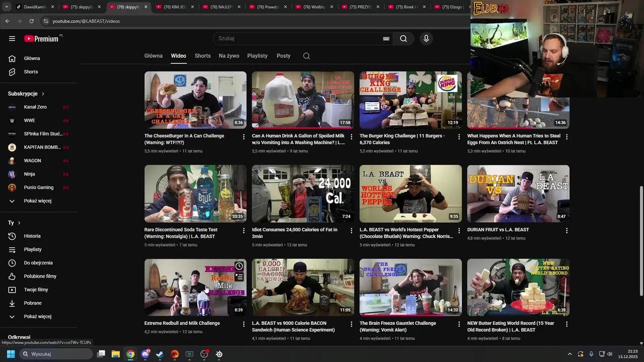Open Task View on the taskbar
644x362 pixels.
[x=101, y=354]
